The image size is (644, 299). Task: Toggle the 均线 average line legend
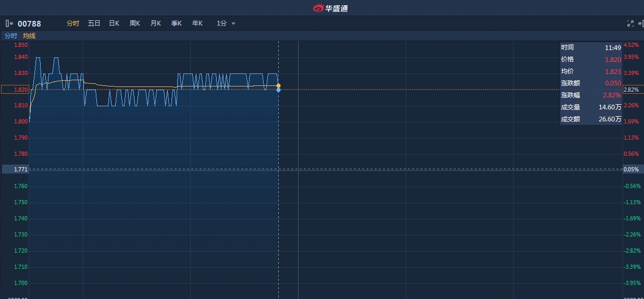pyautogui.click(x=29, y=36)
